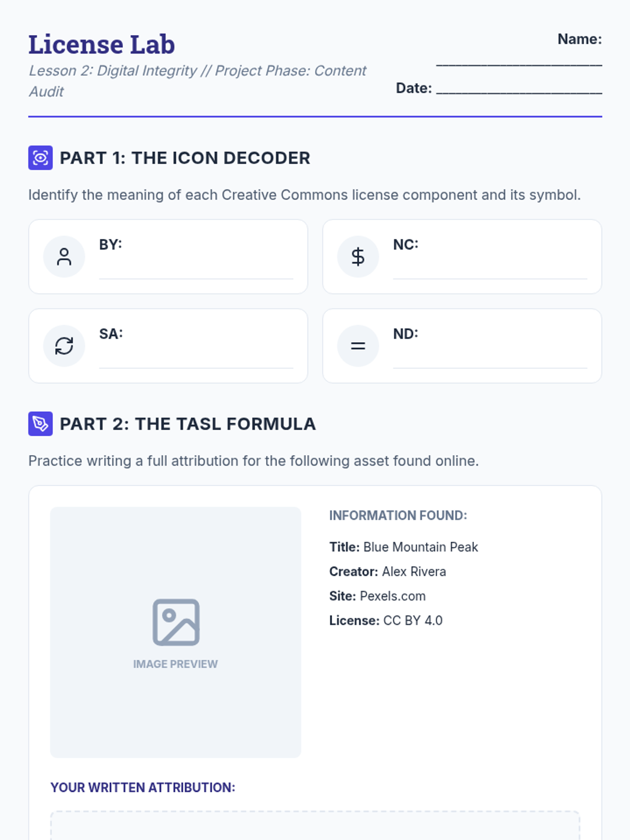Click the CC BY 4.0 license text
This screenshot has width=630, height=840.
(x=413, y=621)
